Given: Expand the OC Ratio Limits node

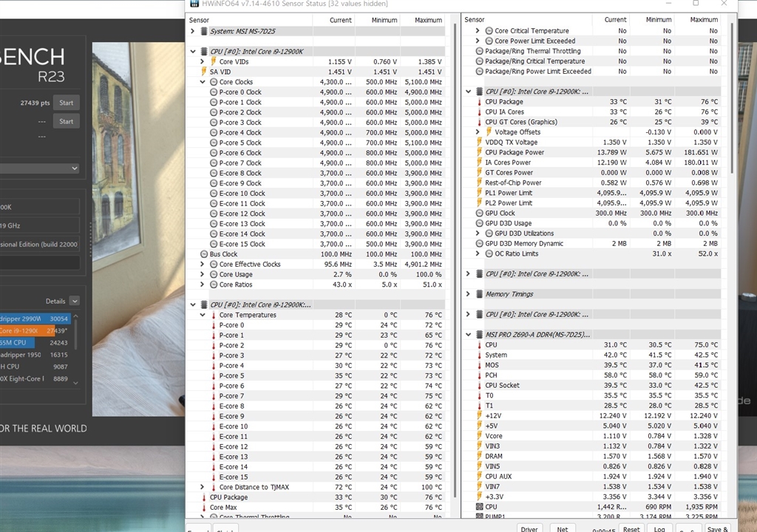Looking at the screenshot, I should [x=478, y=253].
